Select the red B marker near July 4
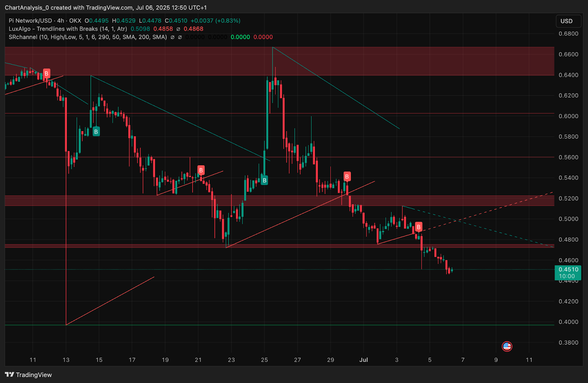 [418, 227]
